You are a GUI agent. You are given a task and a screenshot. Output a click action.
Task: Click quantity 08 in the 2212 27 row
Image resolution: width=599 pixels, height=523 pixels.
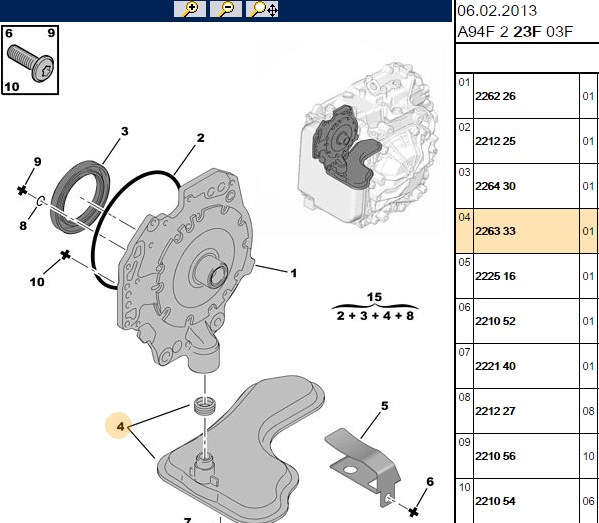589,411
